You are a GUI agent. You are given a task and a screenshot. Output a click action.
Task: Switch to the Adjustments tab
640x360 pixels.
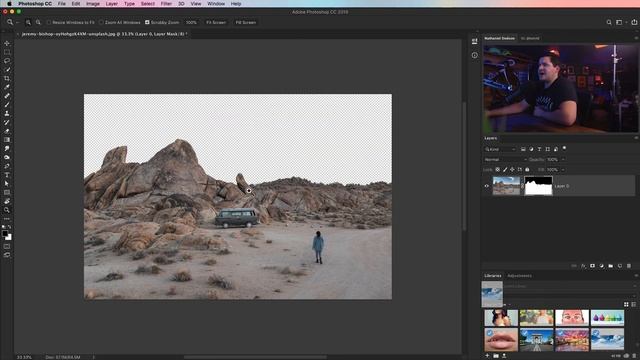(x=519, y=276)
